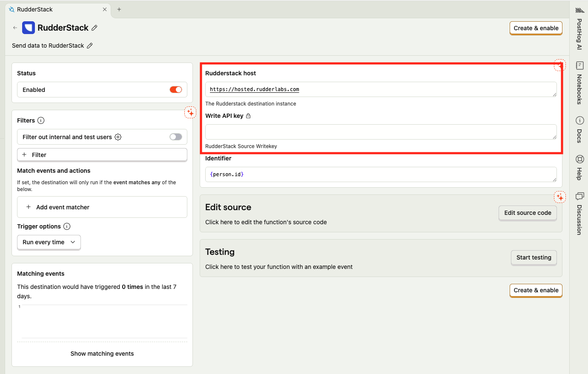The height and width of the screenshot is (374, 588).
Task: Click the info icon beside Trigger options
Action: (x=67, y=226)
